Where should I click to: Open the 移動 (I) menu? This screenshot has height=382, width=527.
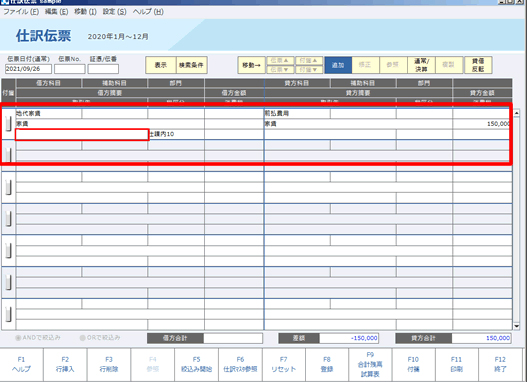(85, 12)
